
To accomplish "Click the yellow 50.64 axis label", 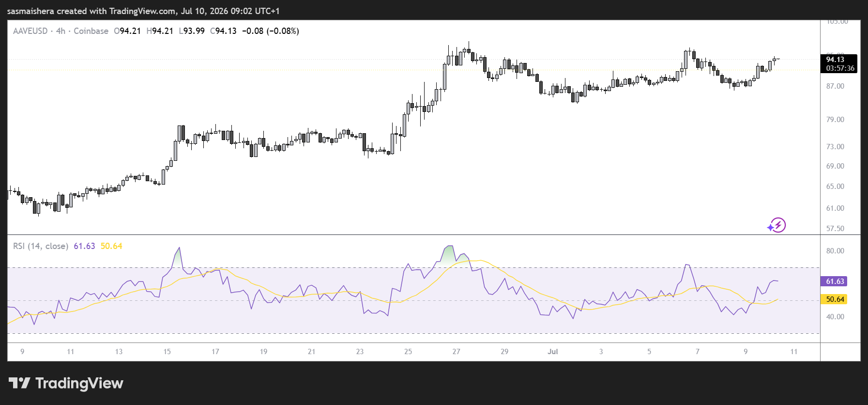I will coord(835,299).
